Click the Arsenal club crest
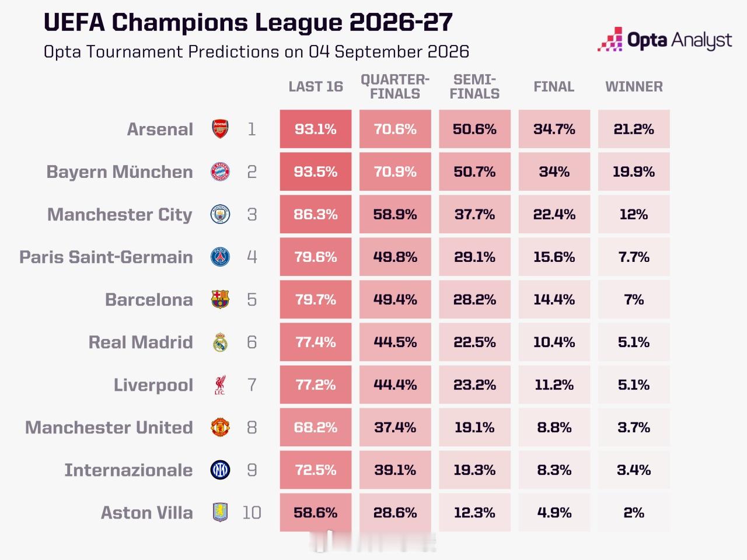 coord(220,129)
